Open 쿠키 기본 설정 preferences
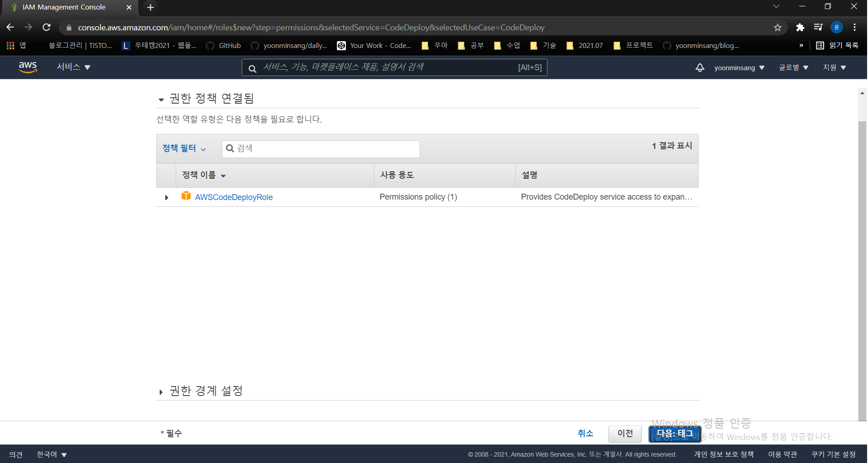Screen dimensions: 868x463 (x=833, y=454)
